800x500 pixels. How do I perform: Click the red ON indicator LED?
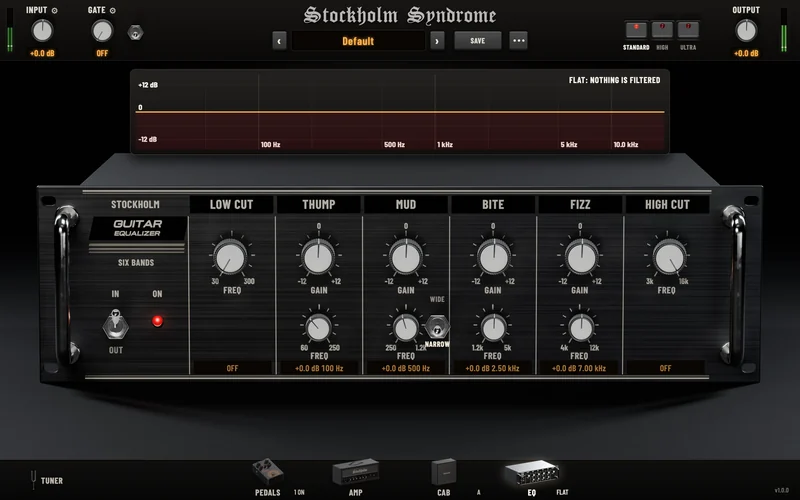(x=157, y=321)
